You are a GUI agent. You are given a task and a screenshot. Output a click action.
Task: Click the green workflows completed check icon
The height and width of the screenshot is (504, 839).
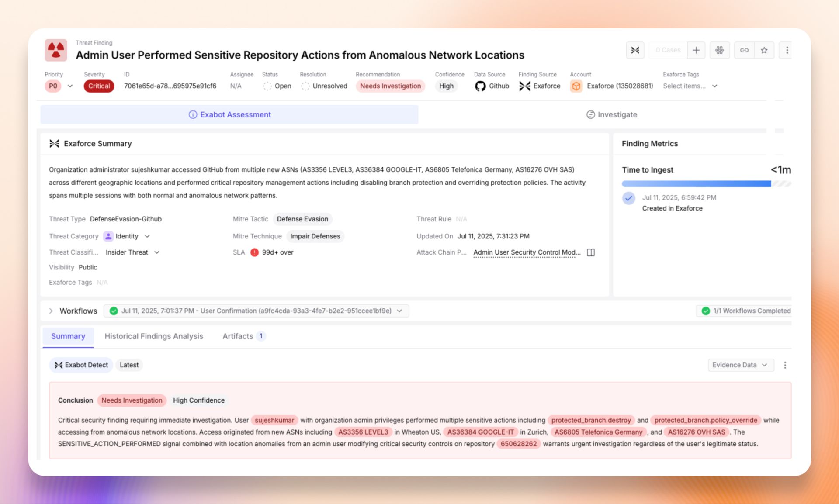pos(705,311)
